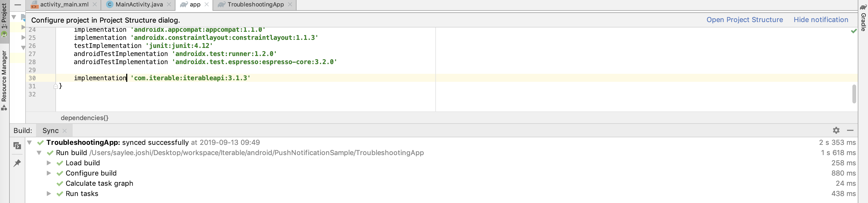Expand the Configure build node
This screenshot has height=203, width=868.
[x=49, y=173]
